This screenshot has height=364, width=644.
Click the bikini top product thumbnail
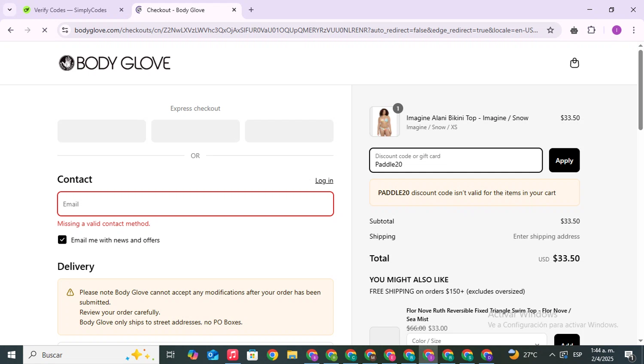385,122
